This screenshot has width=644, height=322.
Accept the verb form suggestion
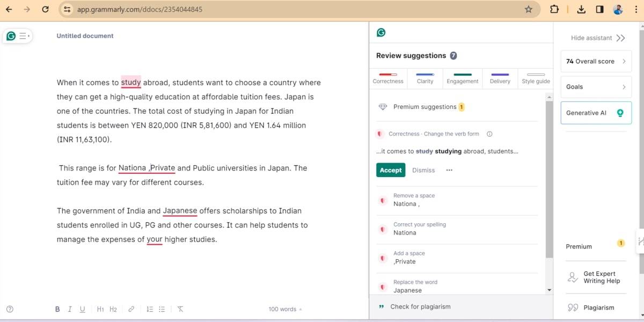click(x=390, y=170)
